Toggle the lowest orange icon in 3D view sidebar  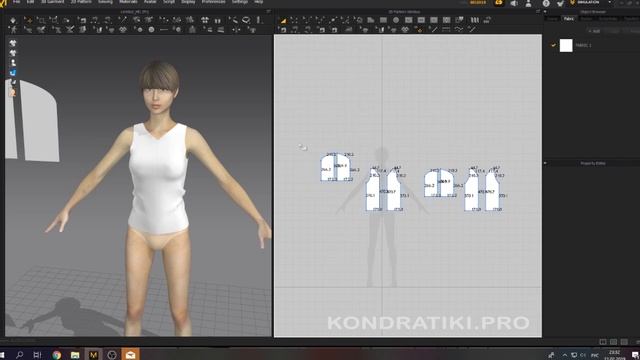point(13,93)
